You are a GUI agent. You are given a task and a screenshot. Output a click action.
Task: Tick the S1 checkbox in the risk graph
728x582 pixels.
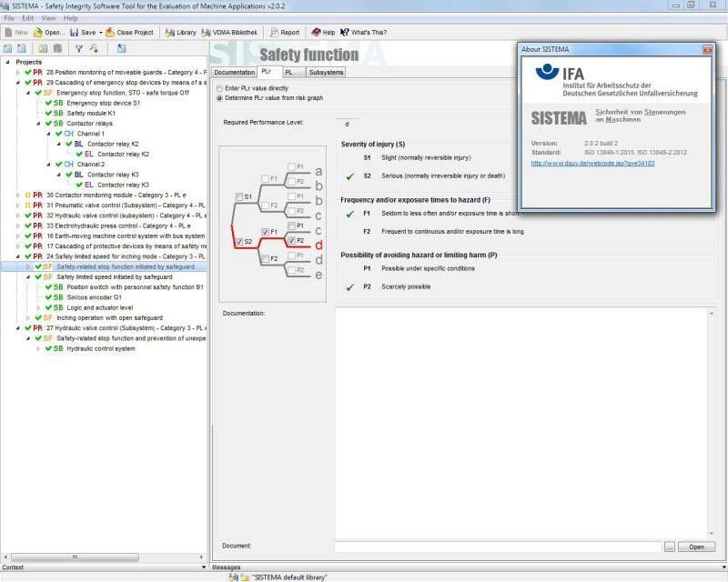tap(239, 196)
